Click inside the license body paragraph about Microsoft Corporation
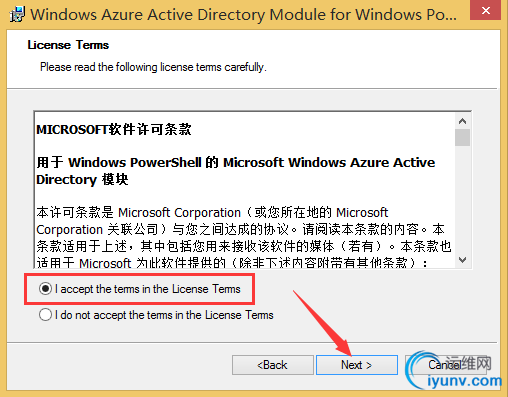 pos(244,237)
